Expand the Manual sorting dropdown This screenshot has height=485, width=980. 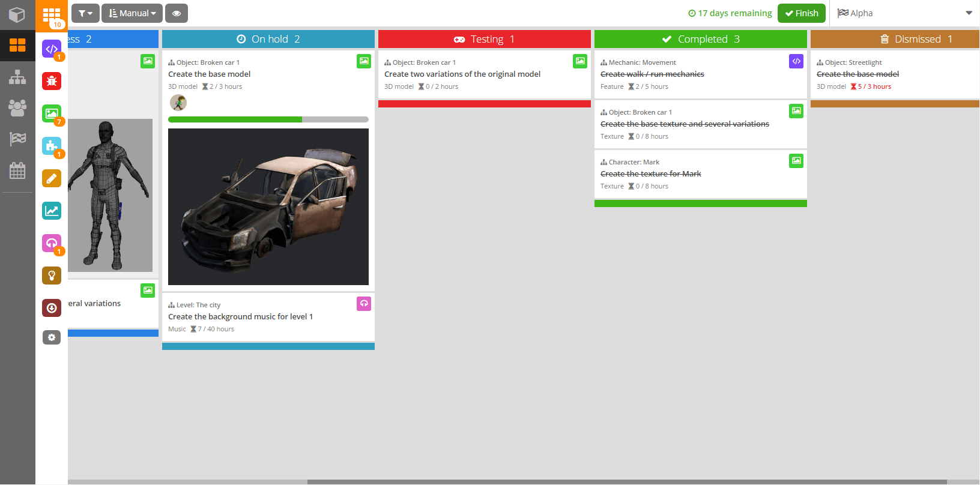[x=132, y=13]
